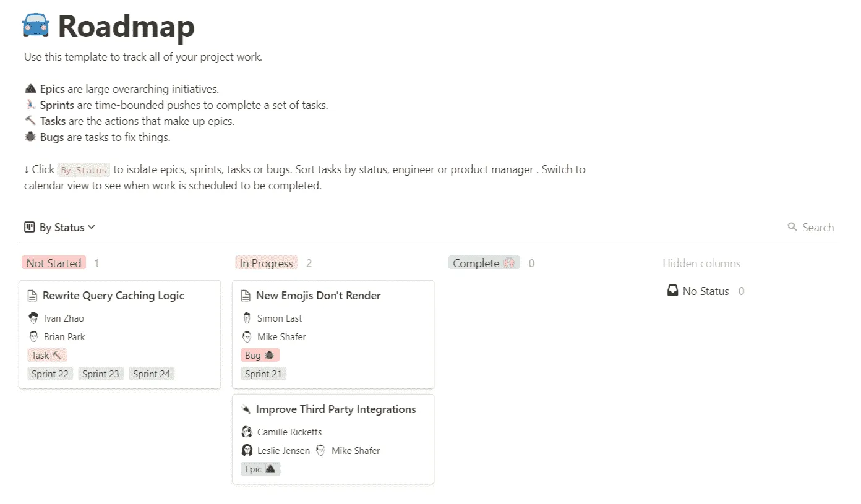Click the tray icon next to No Status

tap(672, 291)
